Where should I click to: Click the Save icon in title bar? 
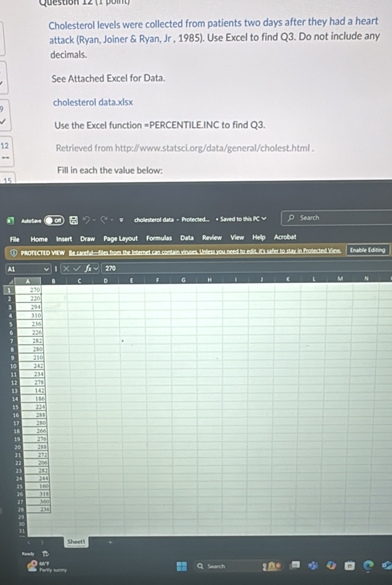(x=73, y=220)
